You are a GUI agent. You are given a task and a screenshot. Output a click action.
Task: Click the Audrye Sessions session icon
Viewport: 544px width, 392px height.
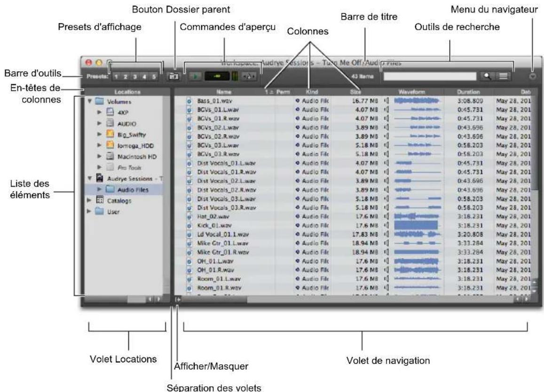tap(100, 178)
